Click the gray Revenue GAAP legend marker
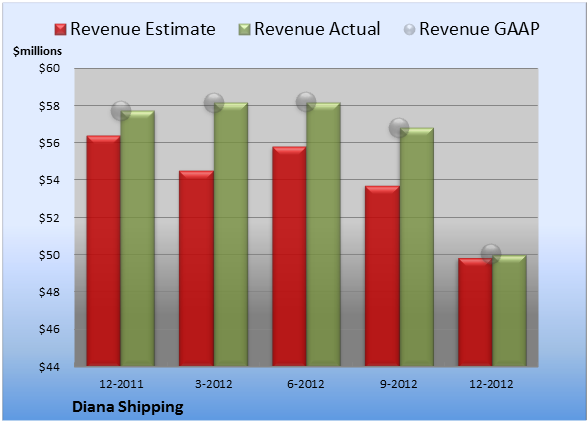The width and height of the screenshot is (588, 422). click(409, 30)
